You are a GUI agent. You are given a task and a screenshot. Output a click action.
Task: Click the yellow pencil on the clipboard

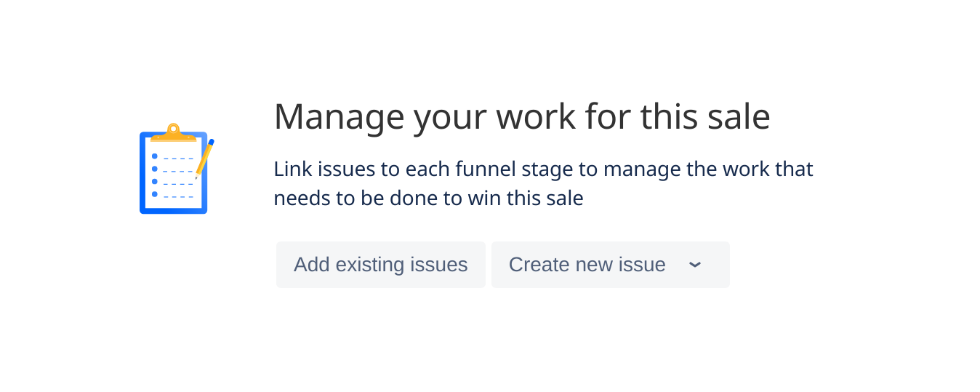pyautogui.click(x=205, y=158)
